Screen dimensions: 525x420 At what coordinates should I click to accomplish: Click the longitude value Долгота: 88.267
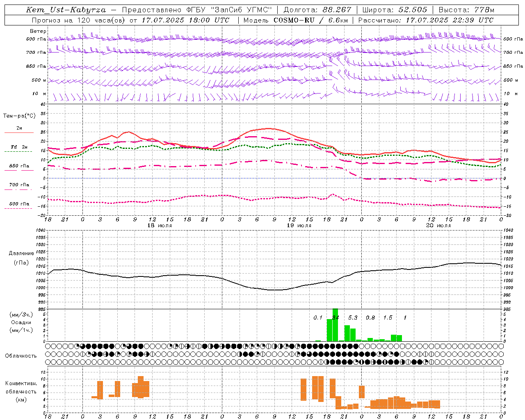(x=317, y=10)
